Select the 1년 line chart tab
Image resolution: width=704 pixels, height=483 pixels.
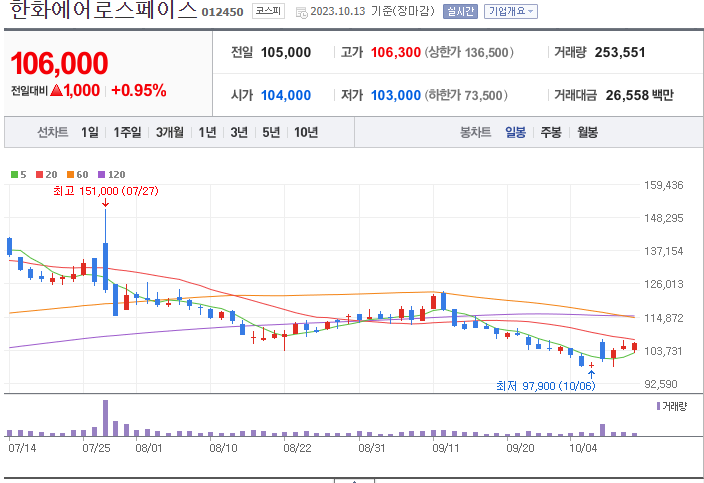(207, 132)
